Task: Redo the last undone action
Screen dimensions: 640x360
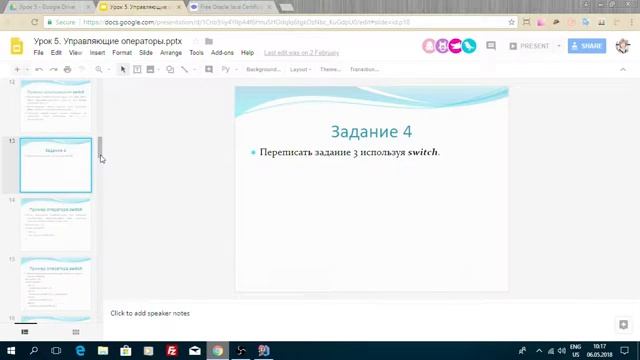Action: pos(53,69)
